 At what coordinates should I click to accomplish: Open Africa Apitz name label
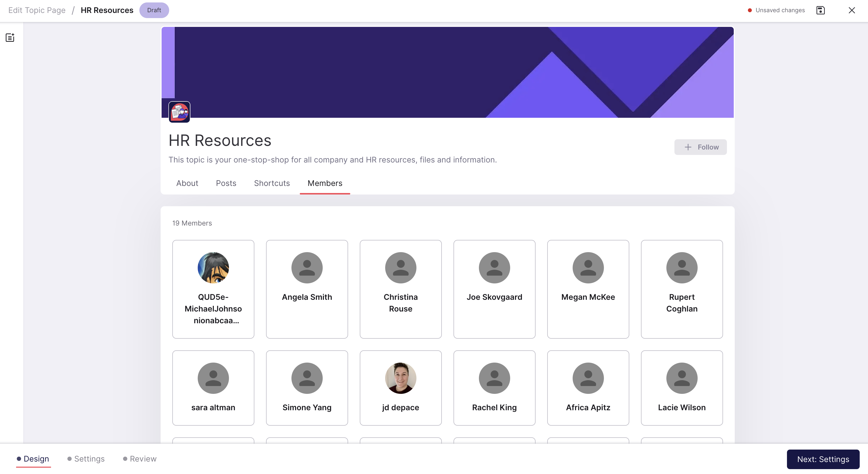(x=588, y=407)
